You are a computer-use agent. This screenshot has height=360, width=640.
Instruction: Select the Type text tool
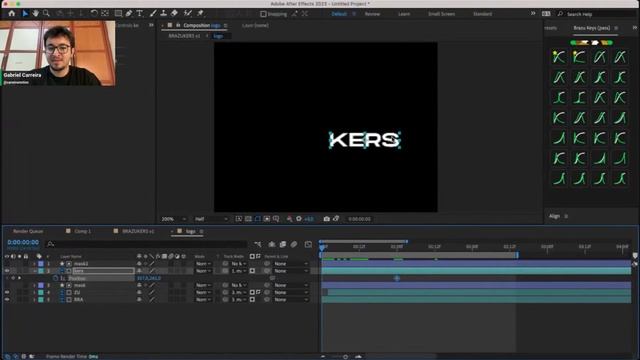(x=140, y=13)
